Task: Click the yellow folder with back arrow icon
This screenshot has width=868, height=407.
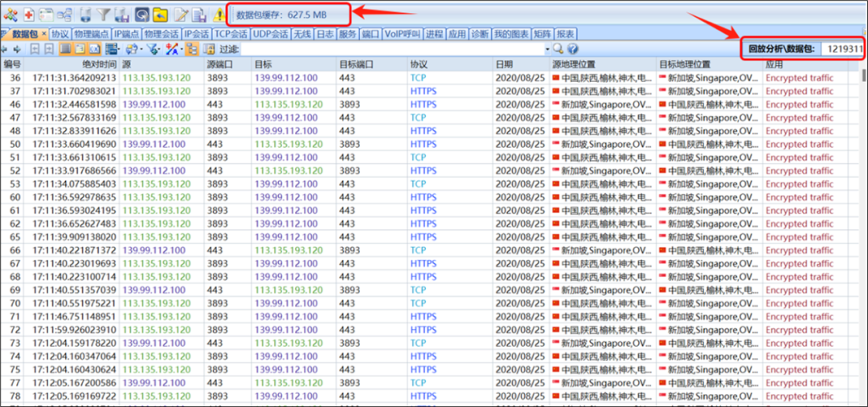Action: point(161,14)
